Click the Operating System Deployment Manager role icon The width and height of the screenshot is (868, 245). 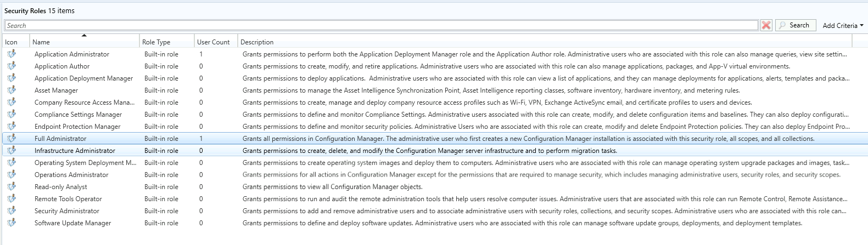coord(12,163)
